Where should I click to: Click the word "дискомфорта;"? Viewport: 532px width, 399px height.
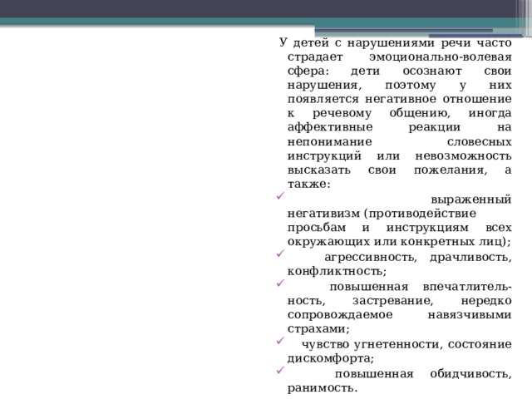(x=331, y=359)
